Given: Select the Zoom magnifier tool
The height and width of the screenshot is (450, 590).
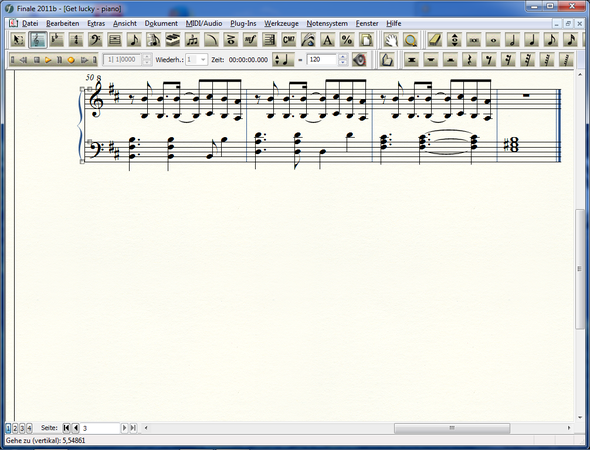Looking at the screenshot, I should [411, 40].
